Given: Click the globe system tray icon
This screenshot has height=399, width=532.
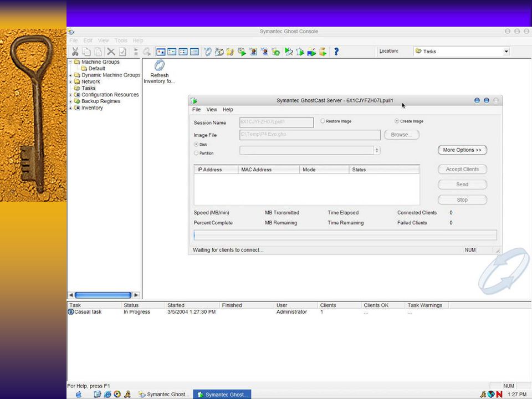Looking at the screenshot, I should click(491, 394).
